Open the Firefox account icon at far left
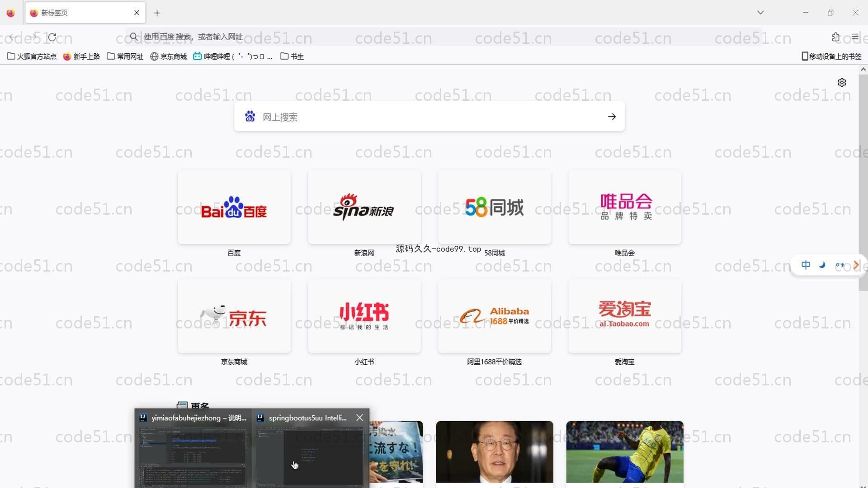 (10, 13)
